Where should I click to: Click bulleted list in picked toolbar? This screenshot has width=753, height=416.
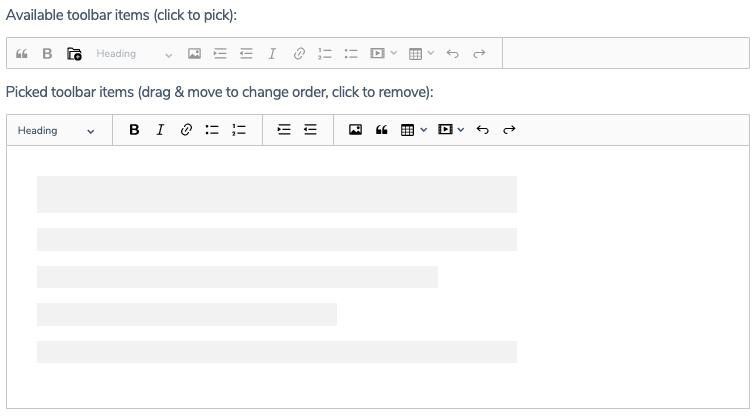pos(212,130)
